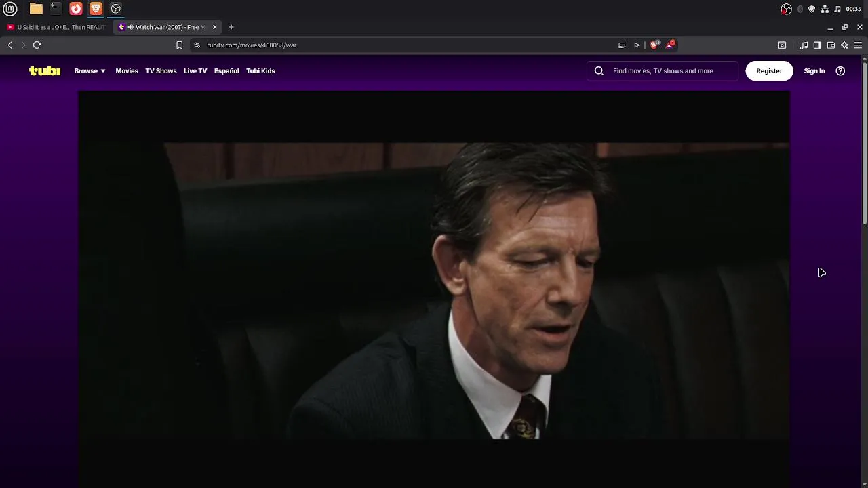
Task: Open the picture-in-picture screen icon in address bar
Action: click(622, 45)
